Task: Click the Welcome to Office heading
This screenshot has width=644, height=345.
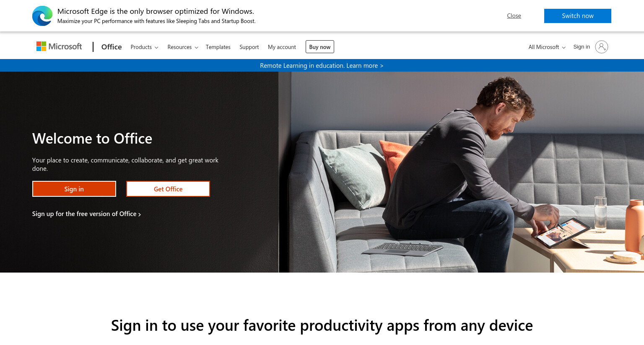Action: pyautogui.click(x=92, y=139)
